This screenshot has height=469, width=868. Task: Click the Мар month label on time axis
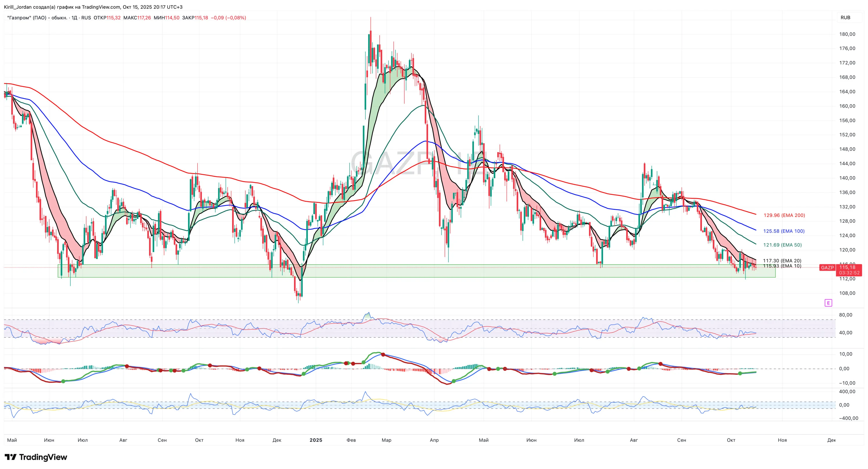(x=387, y=440)
